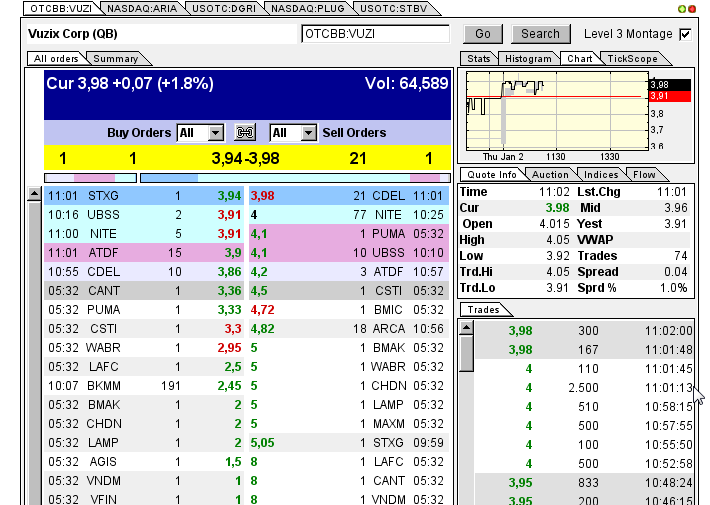Select the Quote Info tab
Image resolution: width=710 pixels, height=505 pixels.
click(492, 174)
